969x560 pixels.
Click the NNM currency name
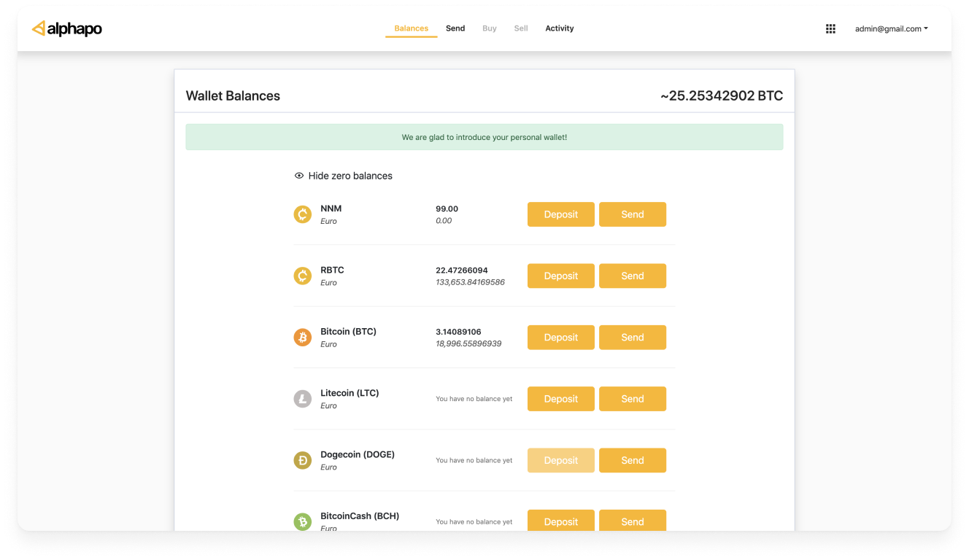[331, 209]
